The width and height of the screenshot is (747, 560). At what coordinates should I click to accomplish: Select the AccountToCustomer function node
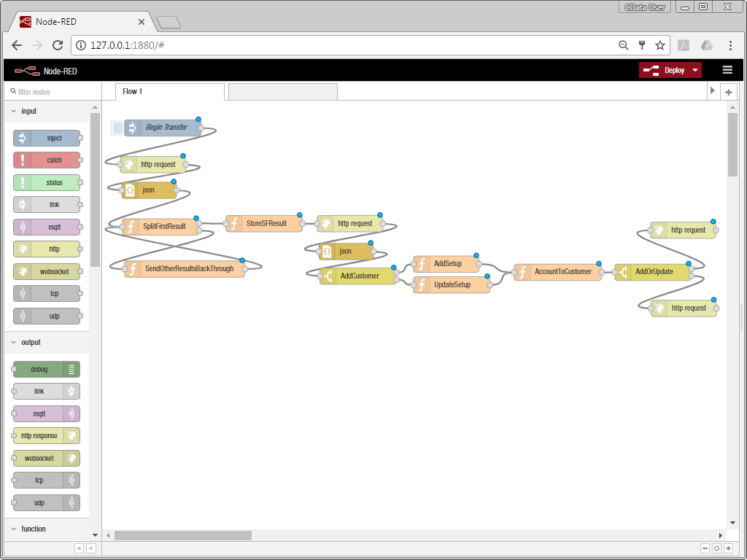pos(557,272)
